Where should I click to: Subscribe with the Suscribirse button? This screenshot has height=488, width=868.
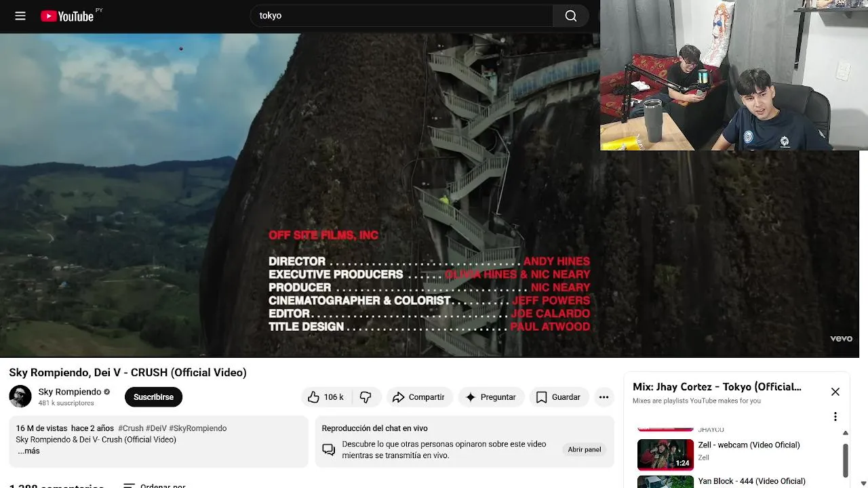pyautogui.click(x=153, y=397)
